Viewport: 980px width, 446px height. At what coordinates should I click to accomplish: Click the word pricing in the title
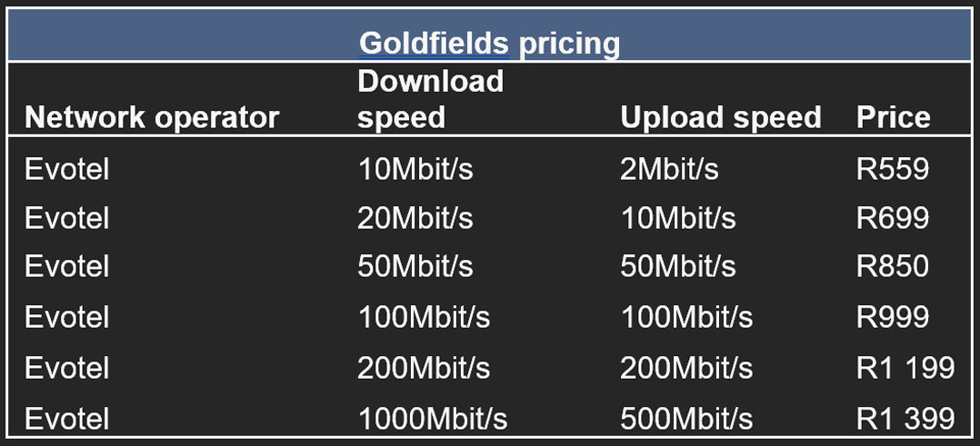(568, 43)
